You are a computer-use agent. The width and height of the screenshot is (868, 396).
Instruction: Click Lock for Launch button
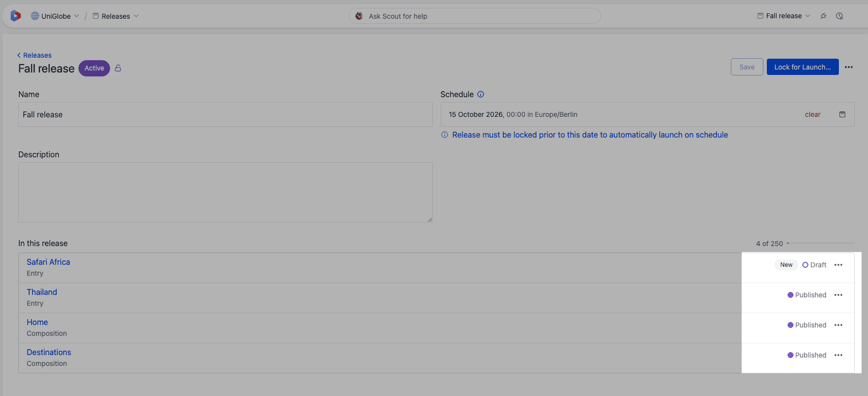coord(802,67)
